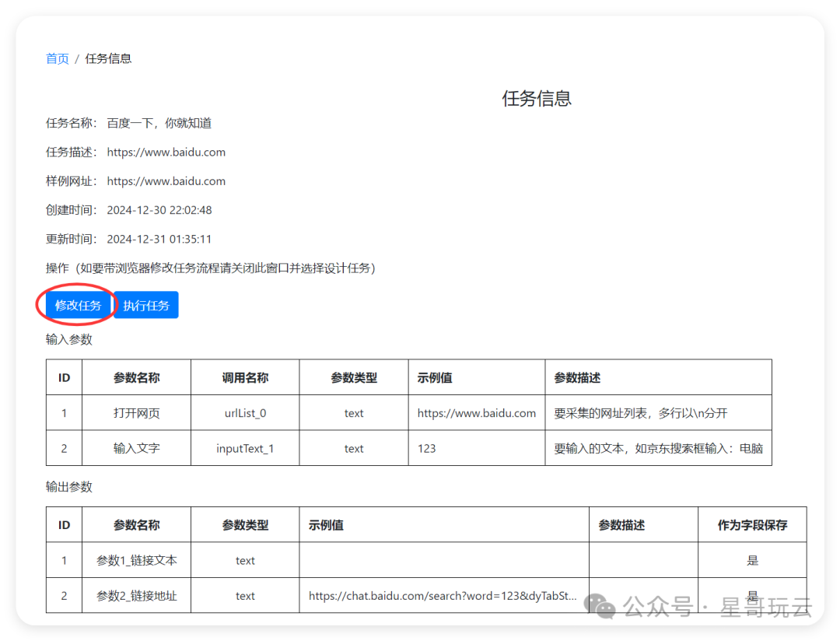Image resolution: width=840 pixels, height=641 pixels.
Task: Click the URL beside 样例网址
Action: tap(166, 181)
